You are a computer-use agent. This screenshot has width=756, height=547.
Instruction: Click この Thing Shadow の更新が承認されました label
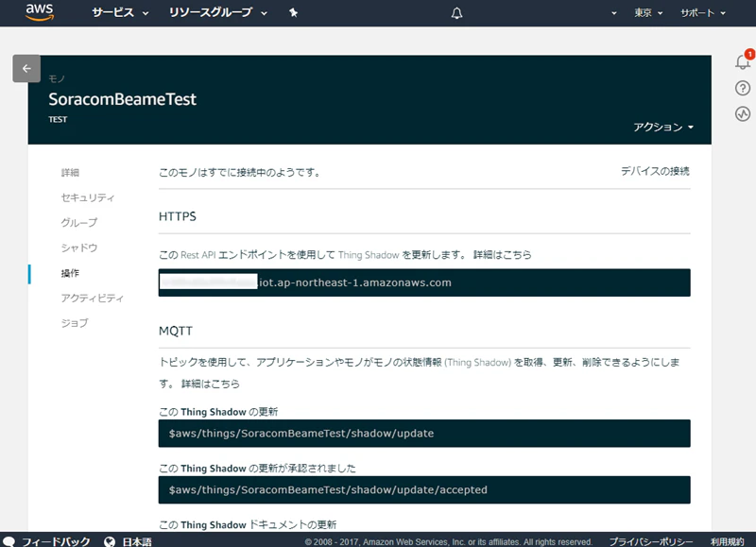tap(257, 469)
